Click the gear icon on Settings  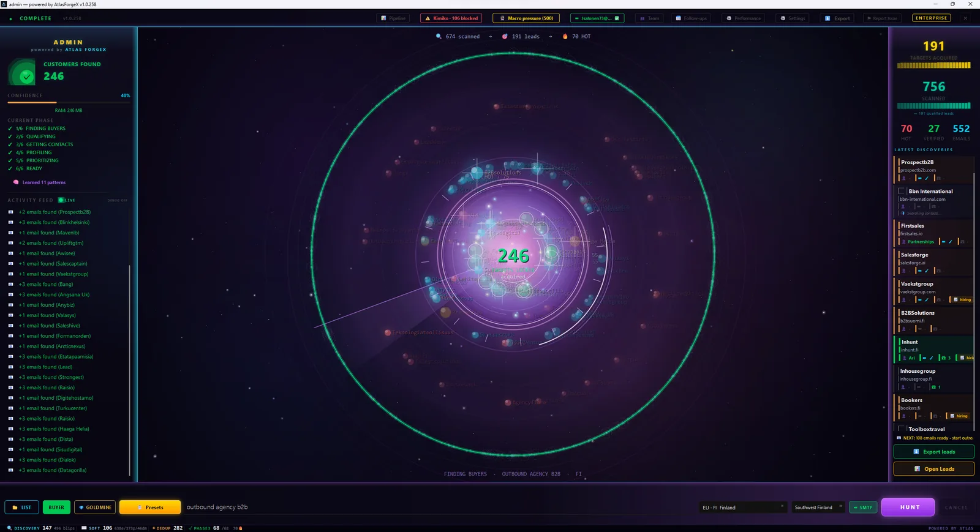(783, 18)
